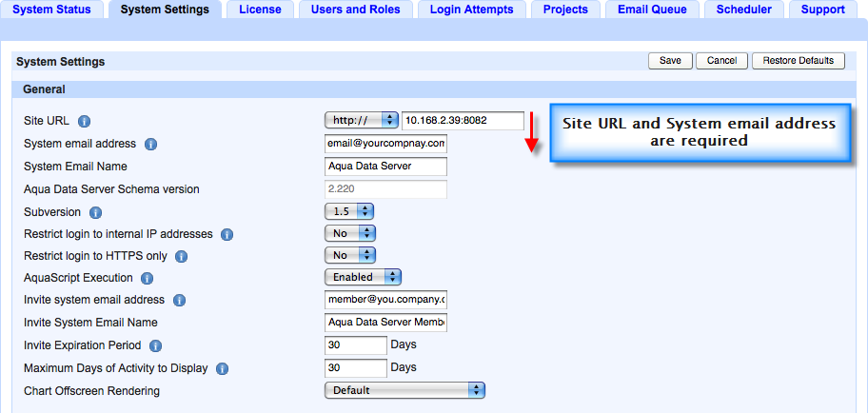This screenshot has height=413, width=868.
Task: Open the Email Queue tab
Action: (652, 10)
